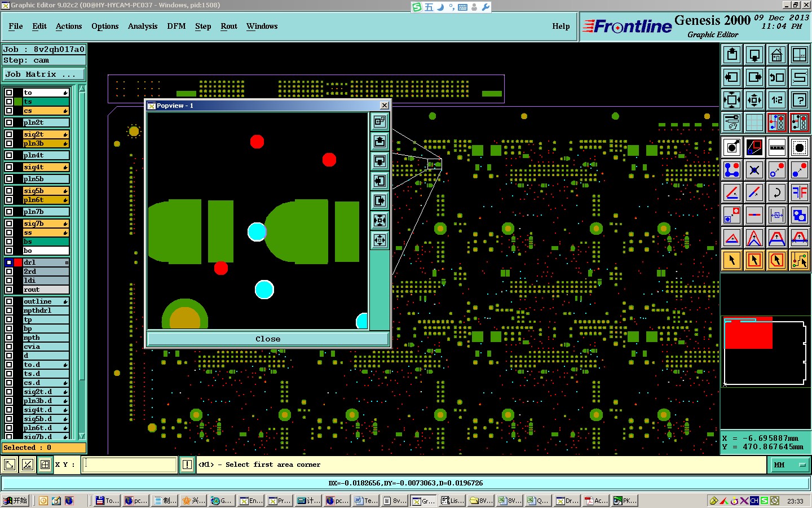Click the pan down view icon
This screenshot has width=812, height=508.
[x=754, y=55]
